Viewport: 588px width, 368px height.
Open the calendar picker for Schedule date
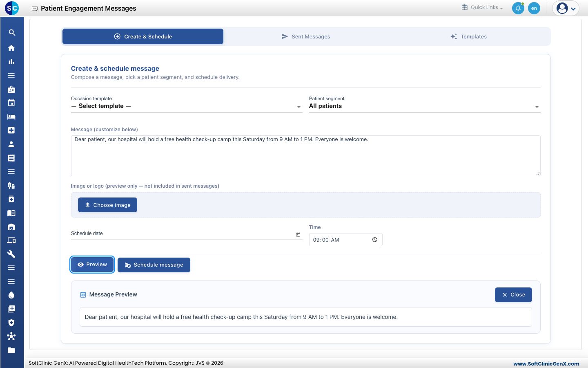(298, 234)
